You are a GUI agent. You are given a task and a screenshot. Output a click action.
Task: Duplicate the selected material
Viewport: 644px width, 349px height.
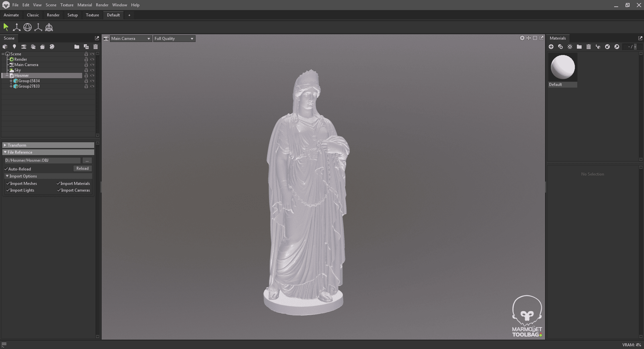point(560,47)
